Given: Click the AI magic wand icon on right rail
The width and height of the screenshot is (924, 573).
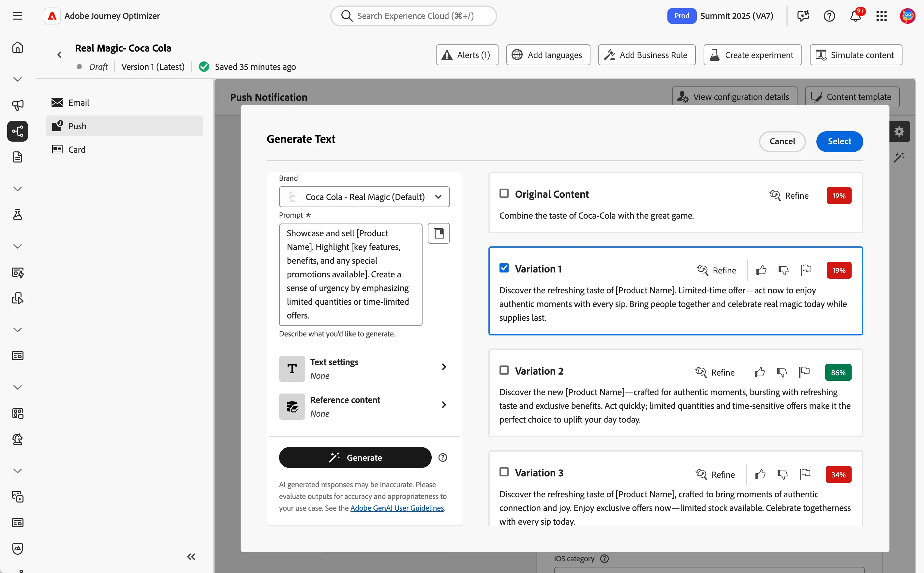Looking at the screenshot, I should 899,157.
